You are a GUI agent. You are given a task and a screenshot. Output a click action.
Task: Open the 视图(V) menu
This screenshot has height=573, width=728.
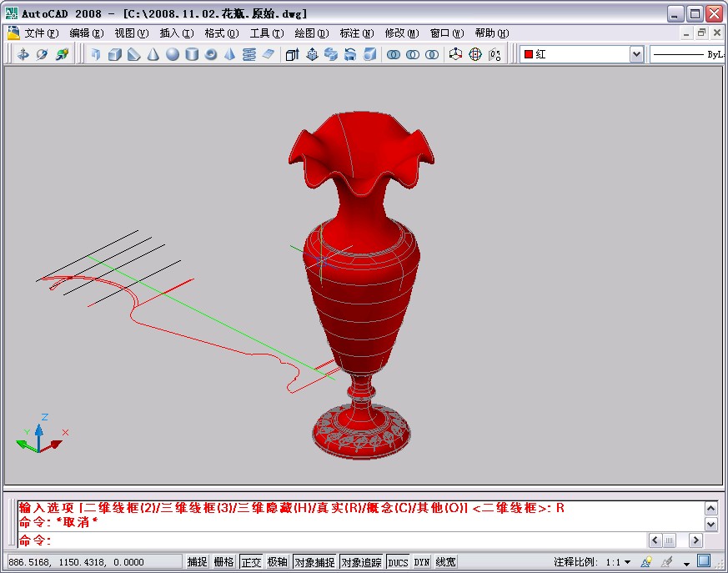(x=132, y=33)
